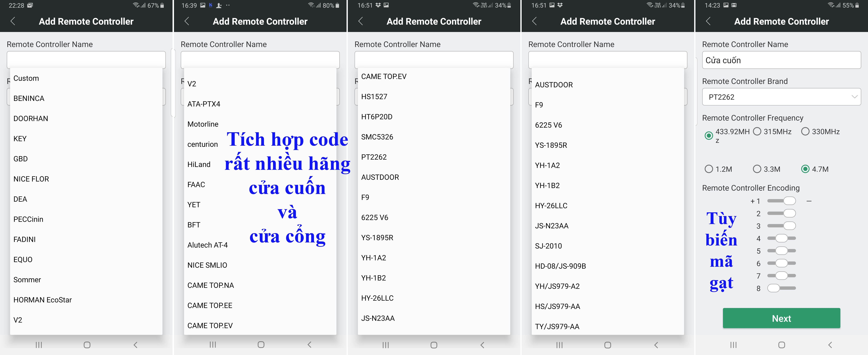
Task: Open recent apps on the 14:23 screen
Action: point(733,345)
